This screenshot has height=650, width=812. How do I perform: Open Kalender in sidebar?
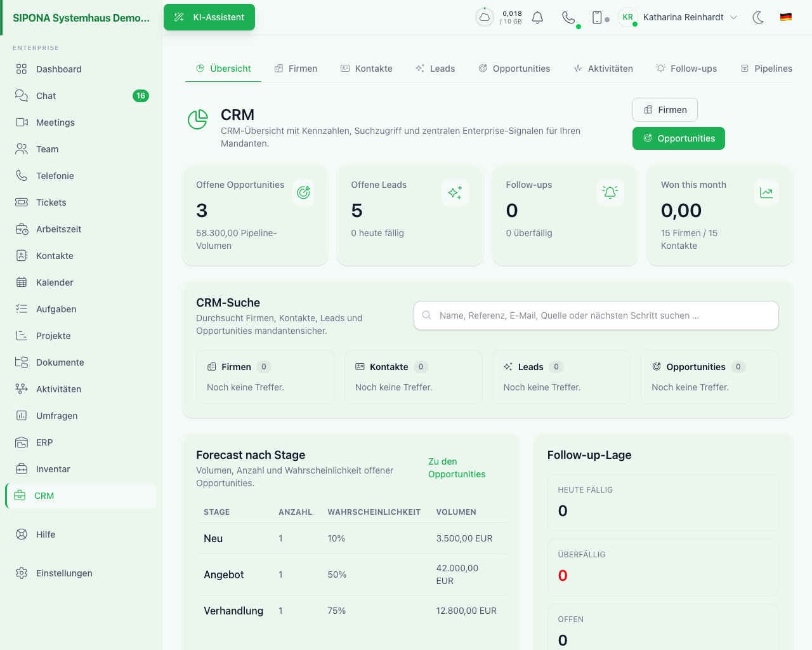[x=81, y=282]
